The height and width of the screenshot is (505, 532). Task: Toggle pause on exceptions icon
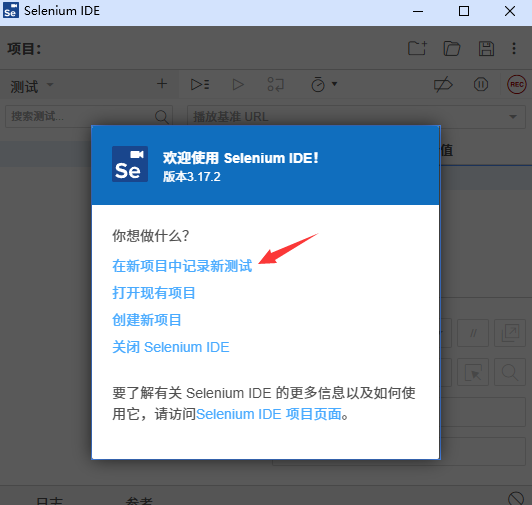tap(481, 85)
